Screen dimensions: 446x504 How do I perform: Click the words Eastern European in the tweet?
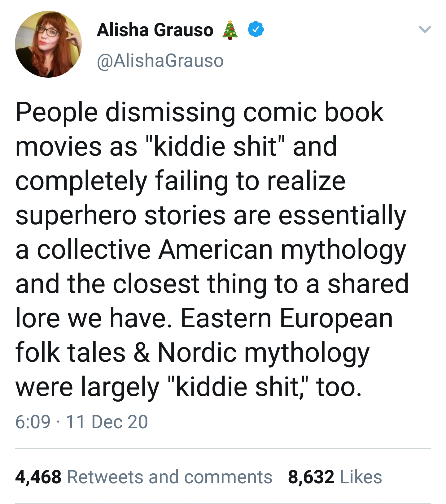pos(287,319)
